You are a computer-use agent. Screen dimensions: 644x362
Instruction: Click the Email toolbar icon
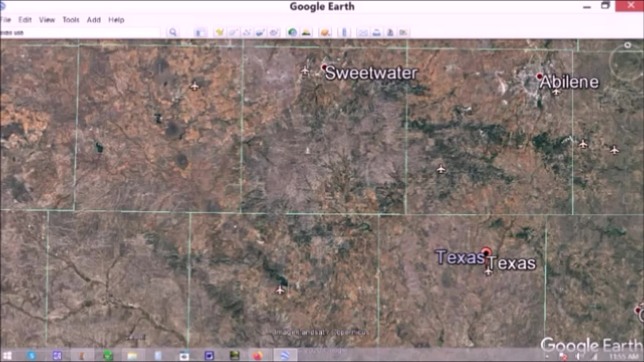(363, 33)
